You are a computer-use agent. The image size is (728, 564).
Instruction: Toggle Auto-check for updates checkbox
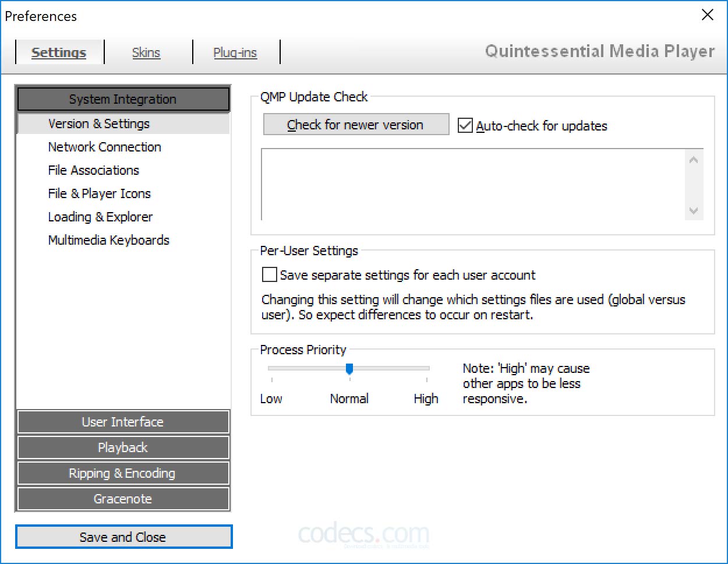coord(465,125)
